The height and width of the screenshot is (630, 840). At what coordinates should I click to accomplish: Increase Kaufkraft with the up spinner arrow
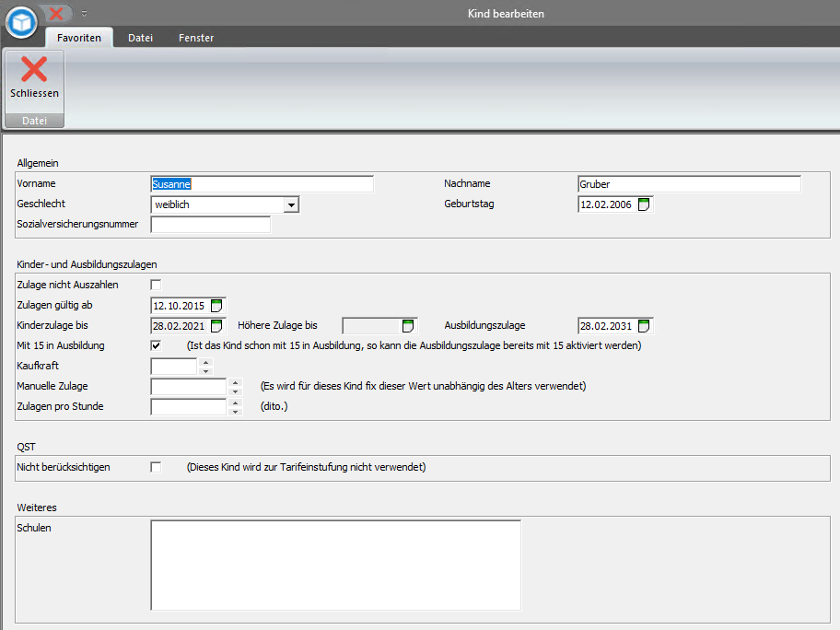(205, 363)
